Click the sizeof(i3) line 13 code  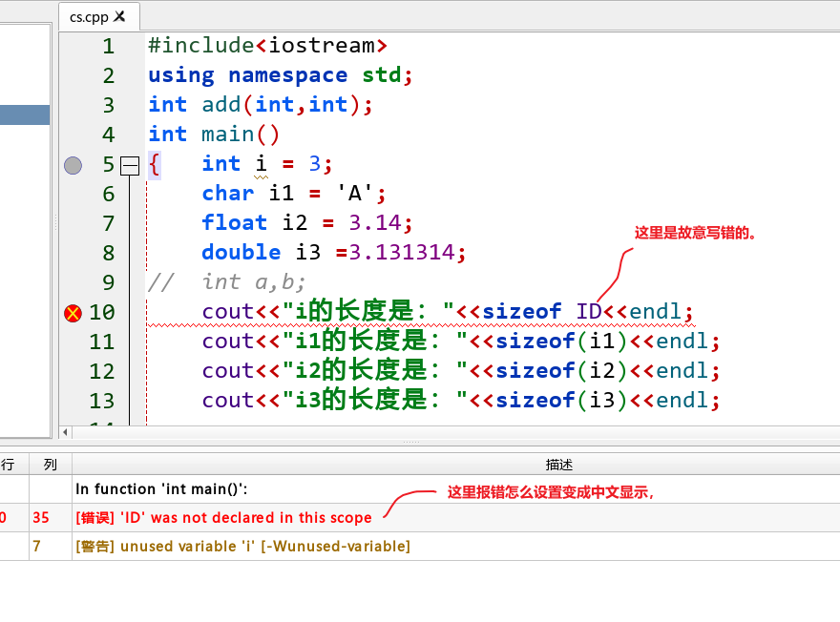461,401
